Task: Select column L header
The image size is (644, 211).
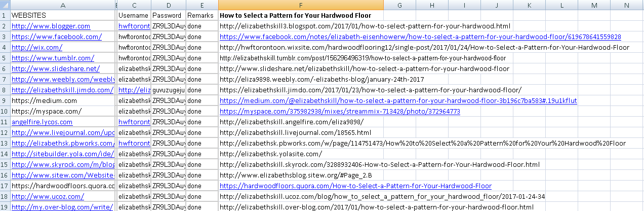Action: pos(561,5)
